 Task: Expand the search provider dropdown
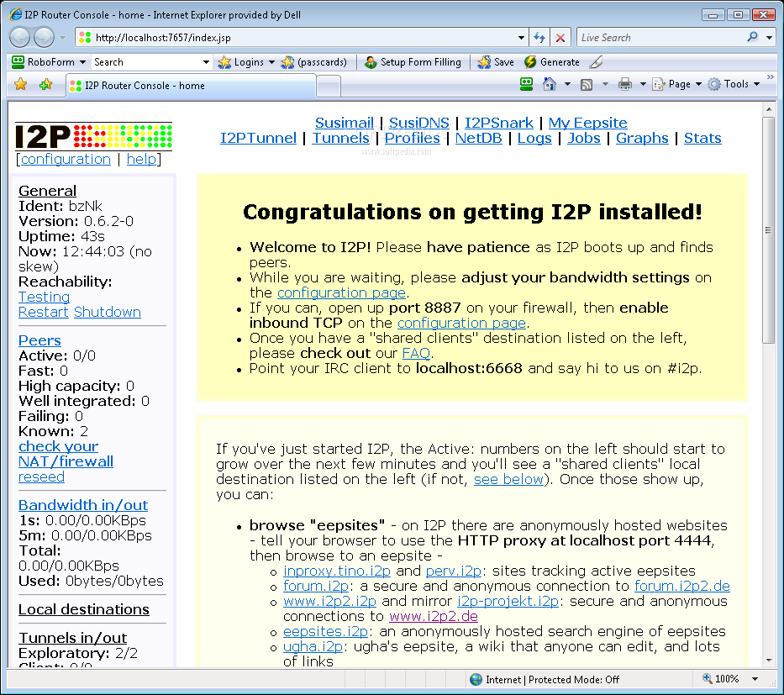coord(769,38)
